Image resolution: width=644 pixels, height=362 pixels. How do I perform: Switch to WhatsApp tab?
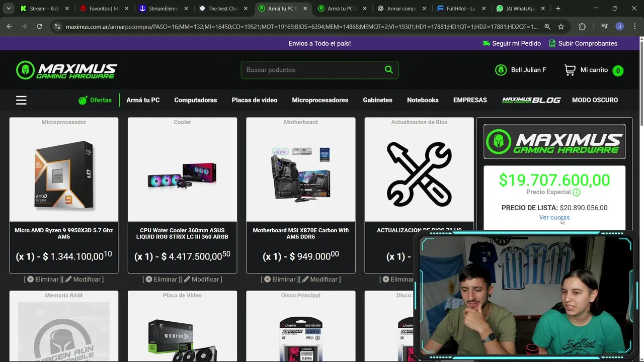(x=520, y=9)
